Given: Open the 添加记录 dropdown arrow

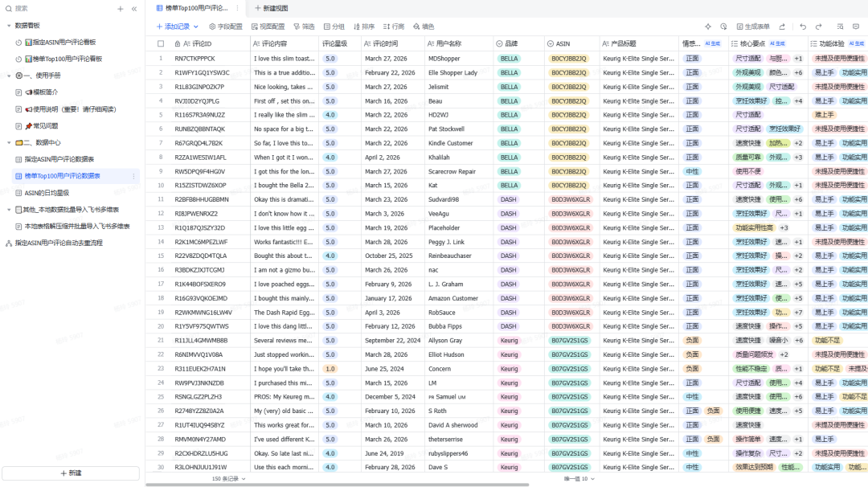Looking at the screenshot, I should click(x=196, y=27).
